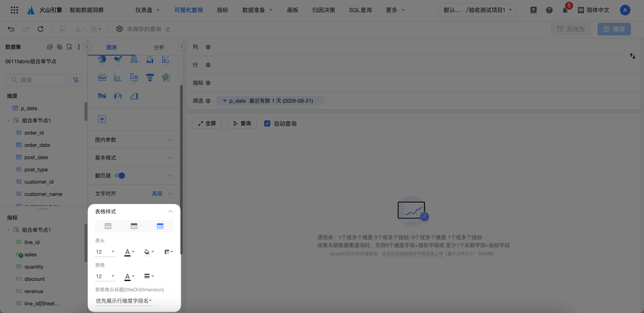Image resolution: width=644 pixels, height=313 pixels.
Task: Expand the 图内参数 section
Action: (x=134, y=140)
